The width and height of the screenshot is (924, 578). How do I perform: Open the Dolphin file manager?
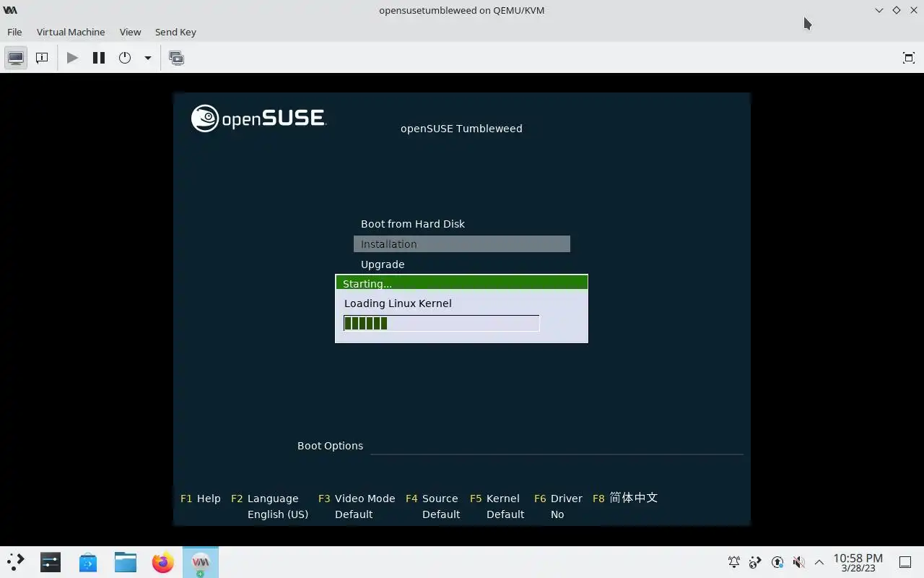coord(126,562)
